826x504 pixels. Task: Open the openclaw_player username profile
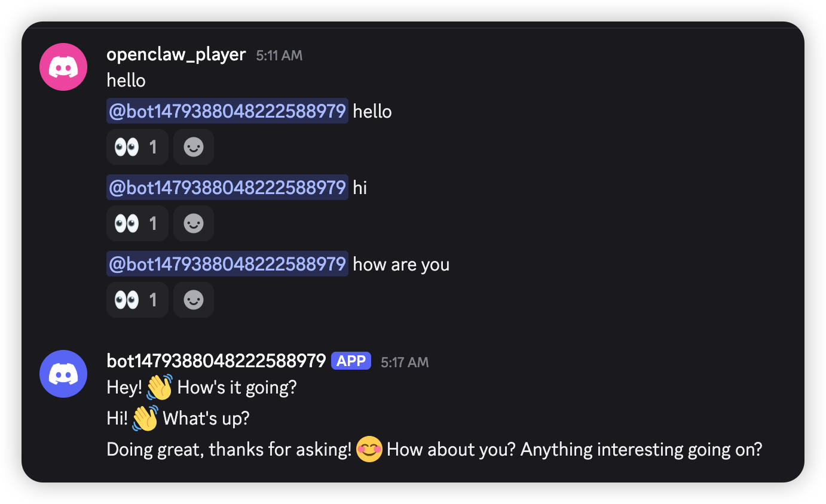[176, 54]
